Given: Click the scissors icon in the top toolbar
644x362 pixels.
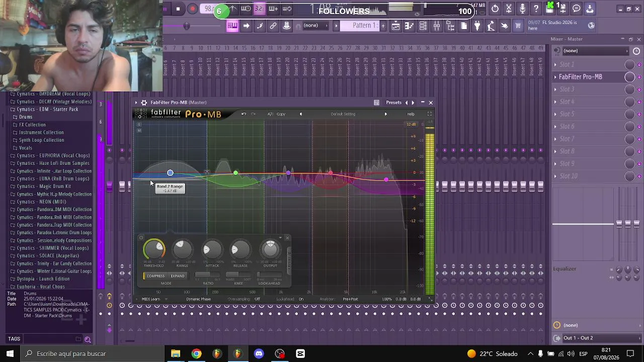Looking at the screenshot, I should [509, 9].
